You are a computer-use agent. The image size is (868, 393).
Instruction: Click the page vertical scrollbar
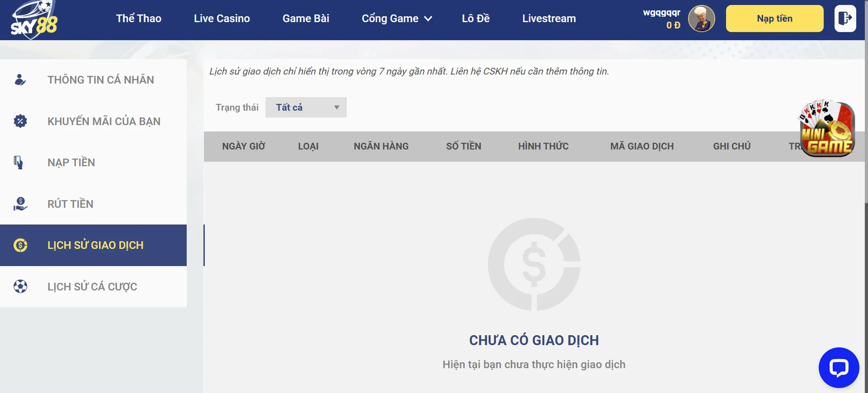(x=866, y=136)
